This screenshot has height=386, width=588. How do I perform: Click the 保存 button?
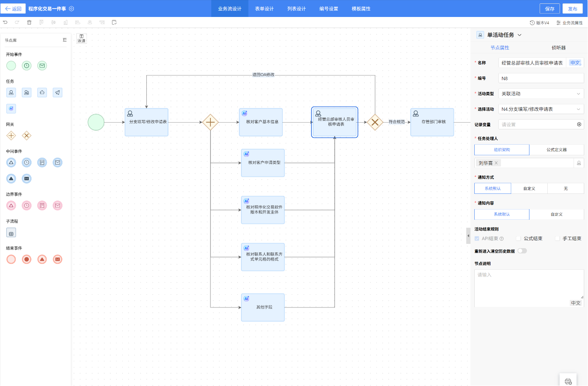tap(549, 8)
